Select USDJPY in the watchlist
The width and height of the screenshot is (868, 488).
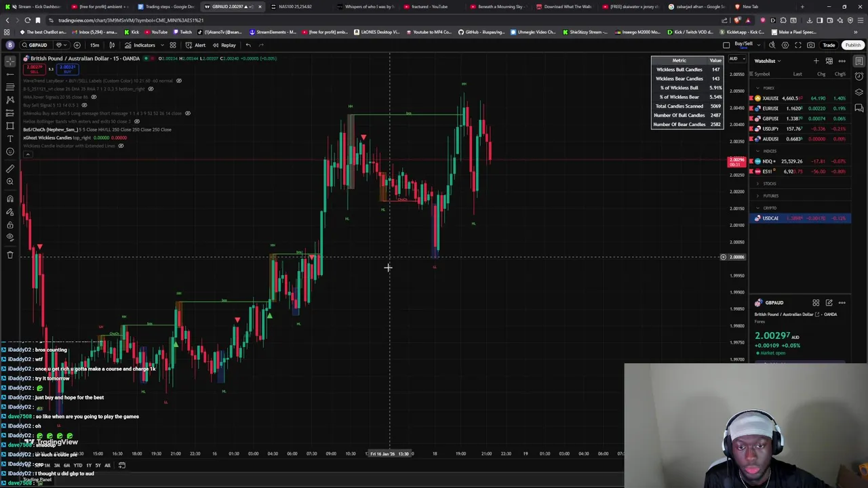[800, 129]
